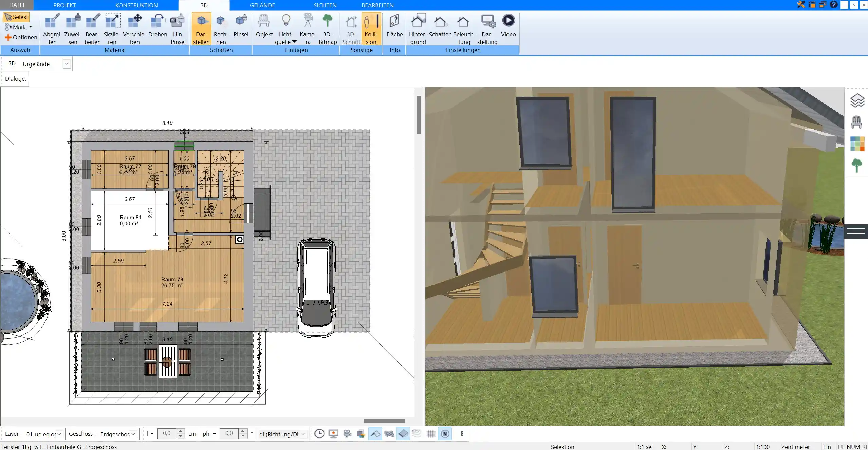This screenshot has height=450, width=868.
Task: Toggle the Darstellen shadow display button
Action: click(201, 29)
